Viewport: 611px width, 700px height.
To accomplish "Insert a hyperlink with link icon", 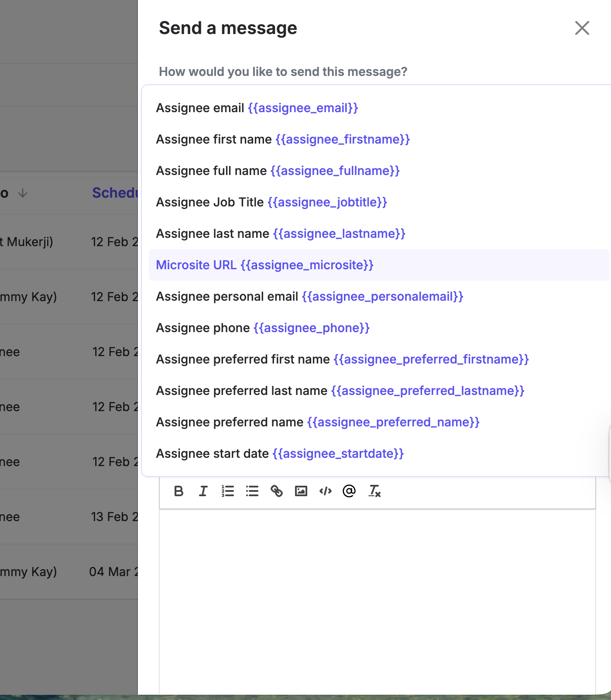I will 276,491.
